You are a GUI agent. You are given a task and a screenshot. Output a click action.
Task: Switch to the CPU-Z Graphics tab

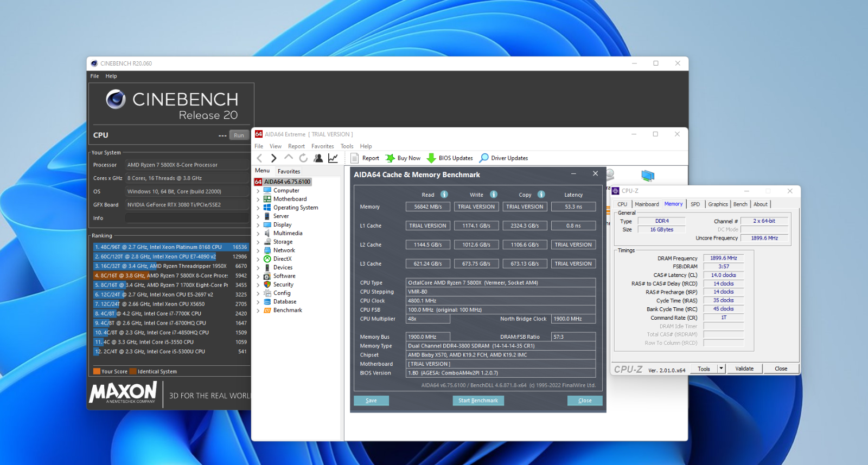point(718,204)
